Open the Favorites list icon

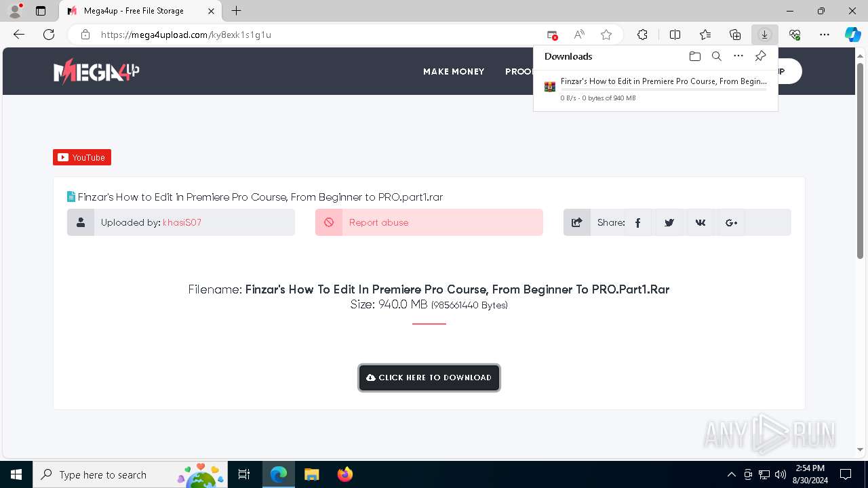(x=705, y=35)
